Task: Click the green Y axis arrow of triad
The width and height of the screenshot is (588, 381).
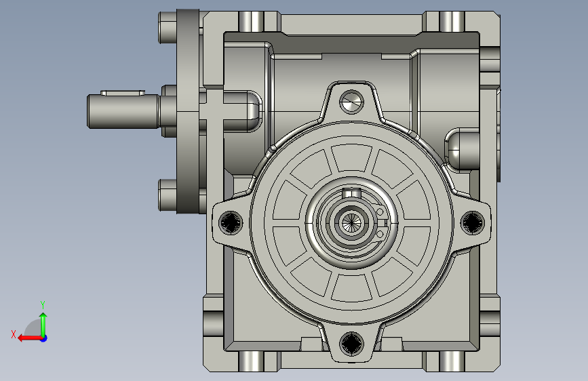Action: [43, 324]
